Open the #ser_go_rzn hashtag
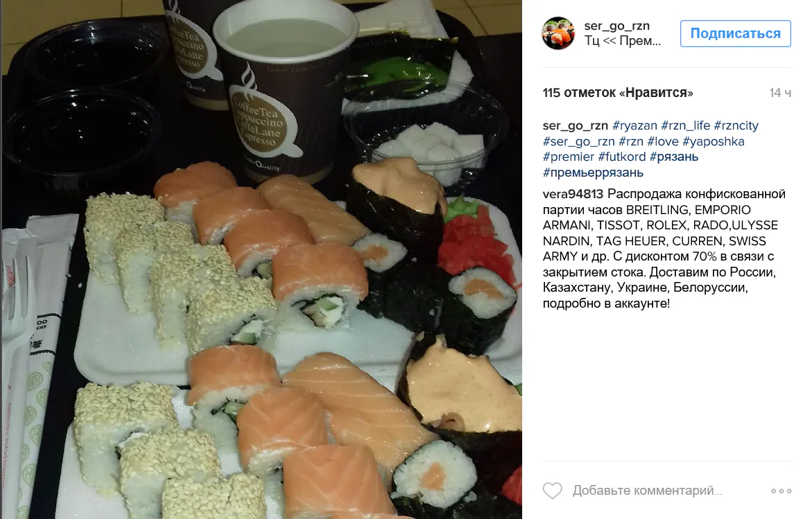Image resolution: width=812 pixels, height=519 pixels. pos(578,141)
